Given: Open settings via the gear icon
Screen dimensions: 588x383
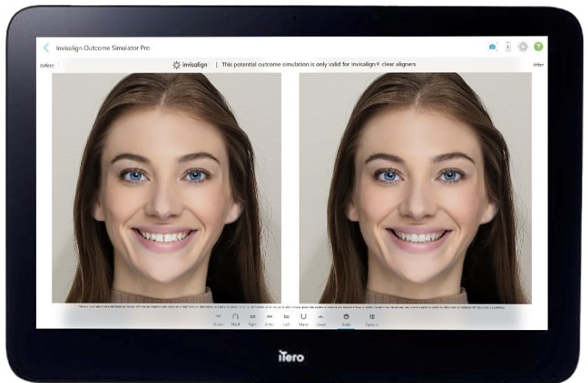Looking at the screenshot, I should (x=523, y=46).
